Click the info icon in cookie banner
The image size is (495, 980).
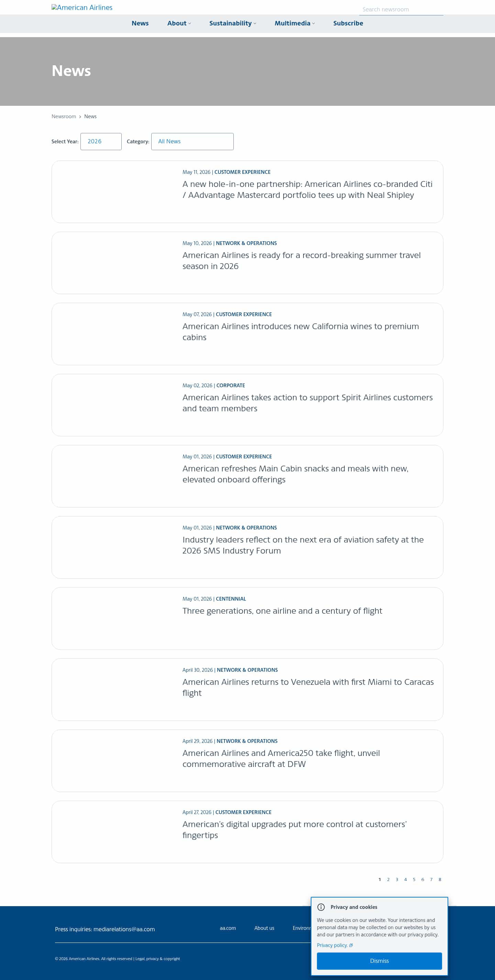click(x=321, y=907)
